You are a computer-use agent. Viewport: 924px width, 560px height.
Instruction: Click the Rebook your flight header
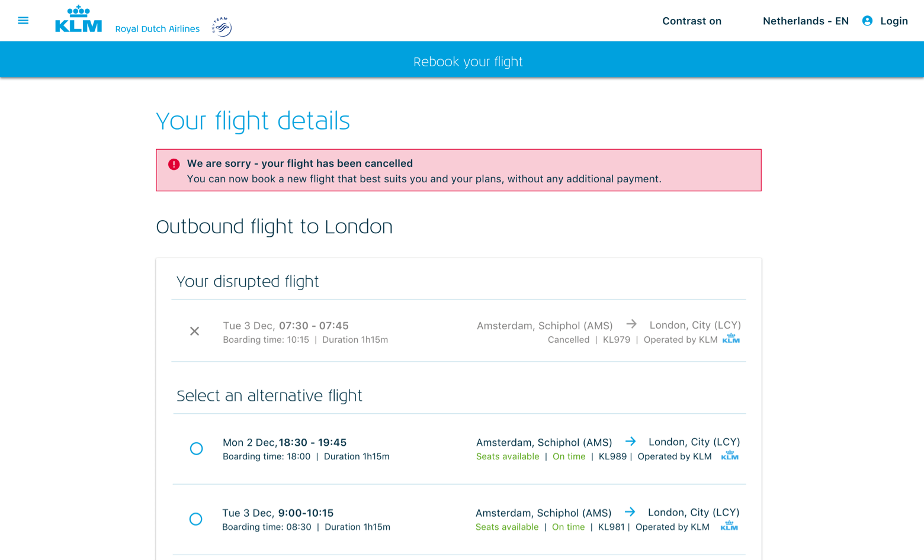tap(467, 62)
